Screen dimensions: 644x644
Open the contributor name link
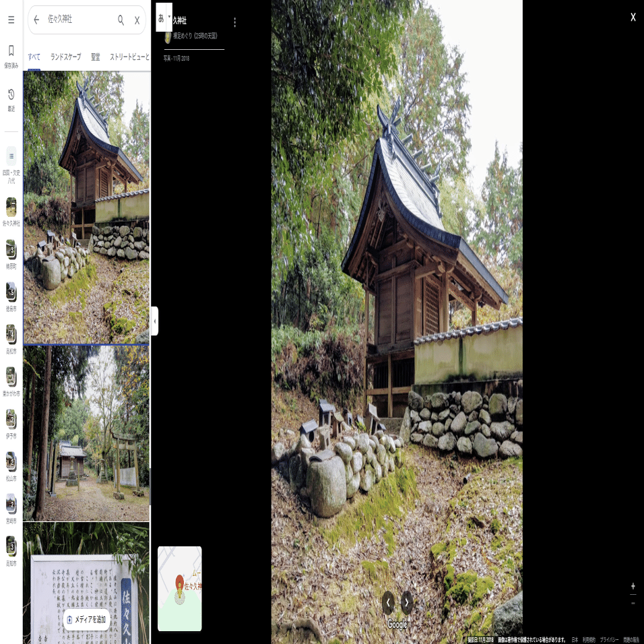point(195,36)
